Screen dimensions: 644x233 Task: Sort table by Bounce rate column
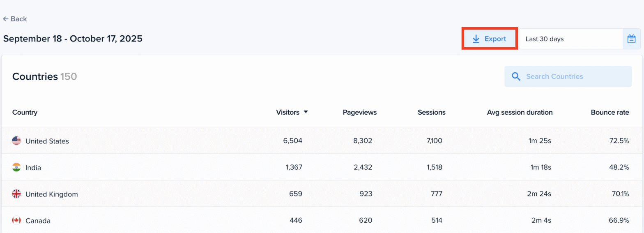609,112
